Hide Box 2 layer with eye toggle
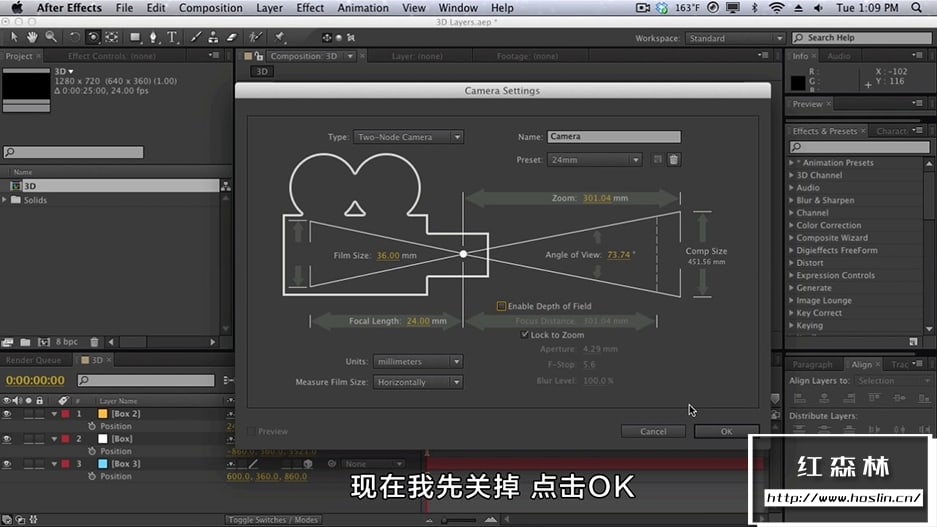Viewport: 937px width, 527px height. (x=7, y=413)
